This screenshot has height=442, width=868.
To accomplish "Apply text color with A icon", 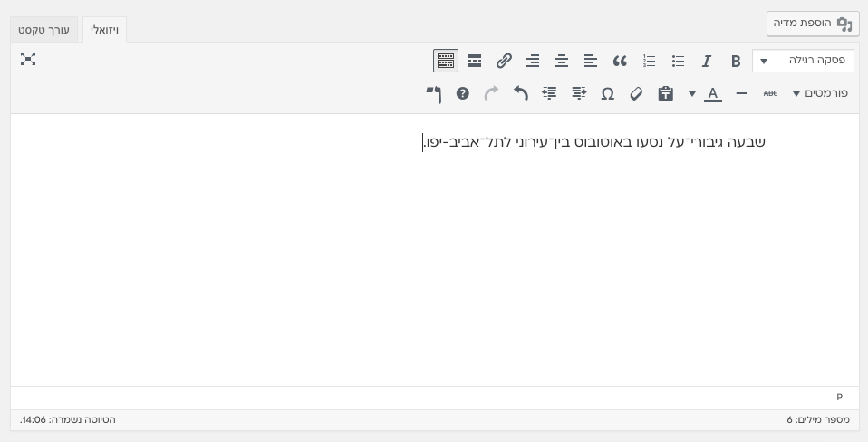I will pos(713,93).
